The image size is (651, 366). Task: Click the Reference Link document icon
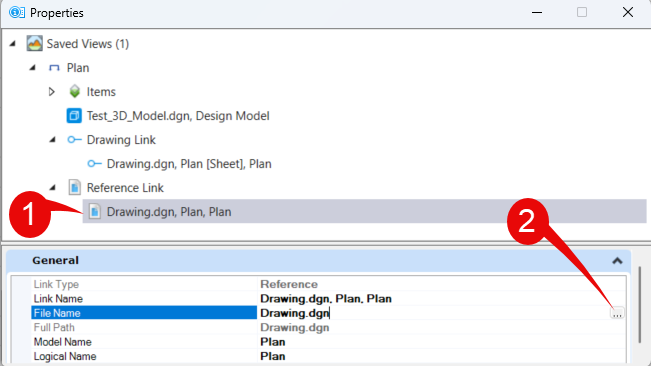pyautogui.click(x=75, y=188)
